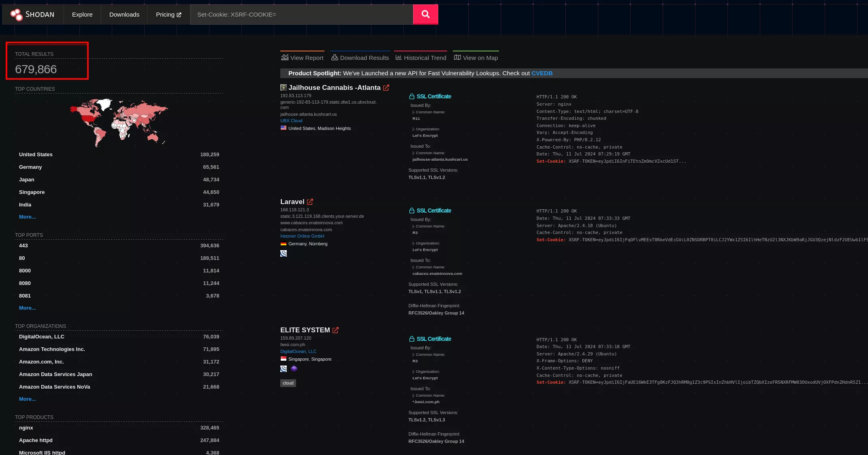The height and width of the screenshot is (455, 868).
Task: Click the world map of top countries
Action: tap(119, 123)
